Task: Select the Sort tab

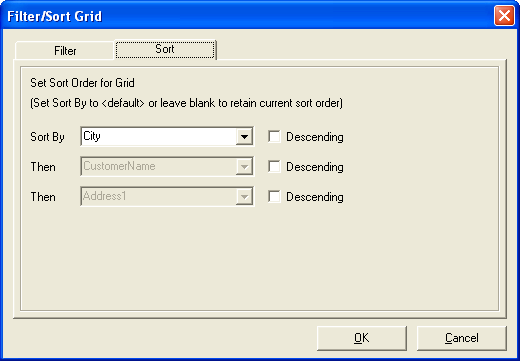Action: coord(165,49)
